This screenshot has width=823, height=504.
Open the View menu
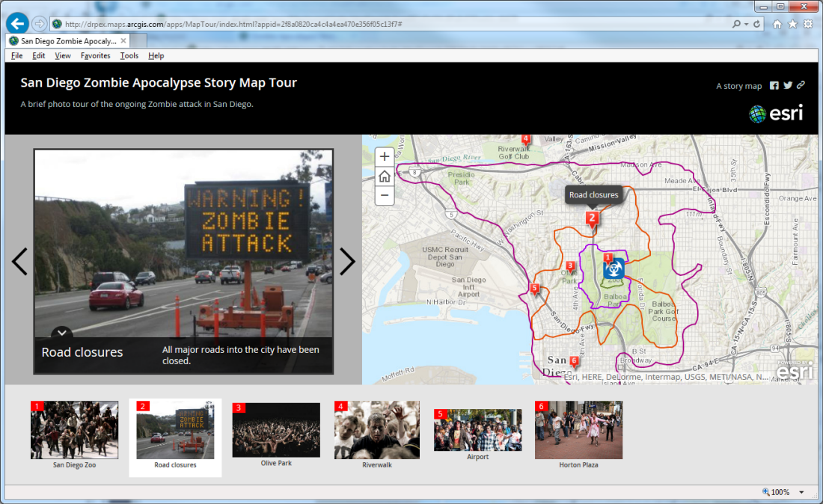pos(62,55)
